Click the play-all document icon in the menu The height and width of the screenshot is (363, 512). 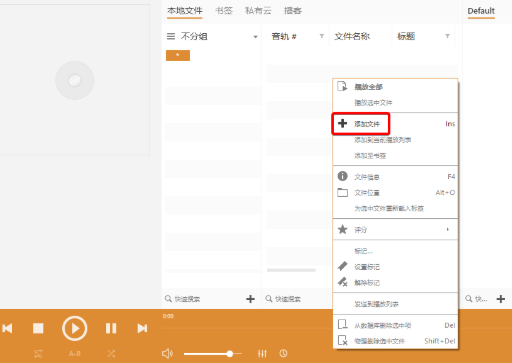point(342,86)
